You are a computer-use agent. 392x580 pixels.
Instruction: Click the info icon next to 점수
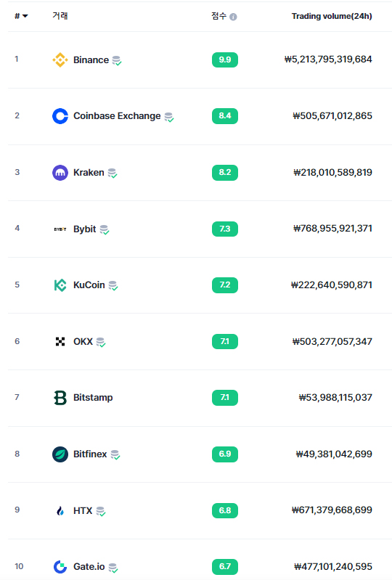click(233, 17)
